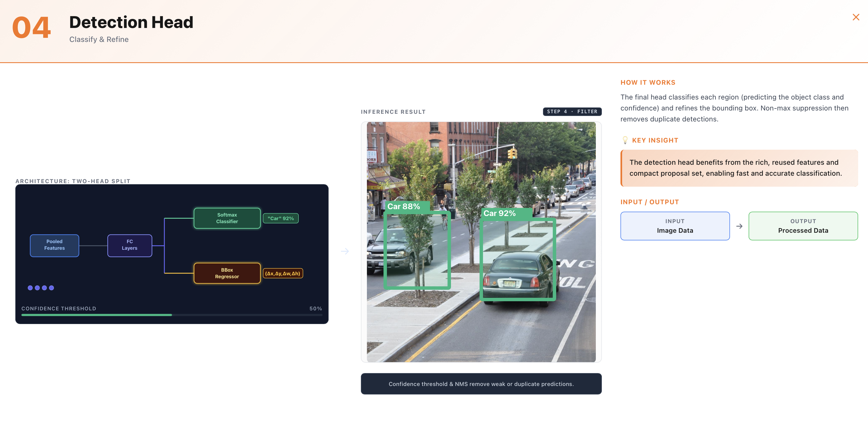The width and height of the screenshot is (868, 426).
Task: Click the (Δx,Δy,Δw,Δh) output tag
Action: pyautogui.click(x=283, y=273)
